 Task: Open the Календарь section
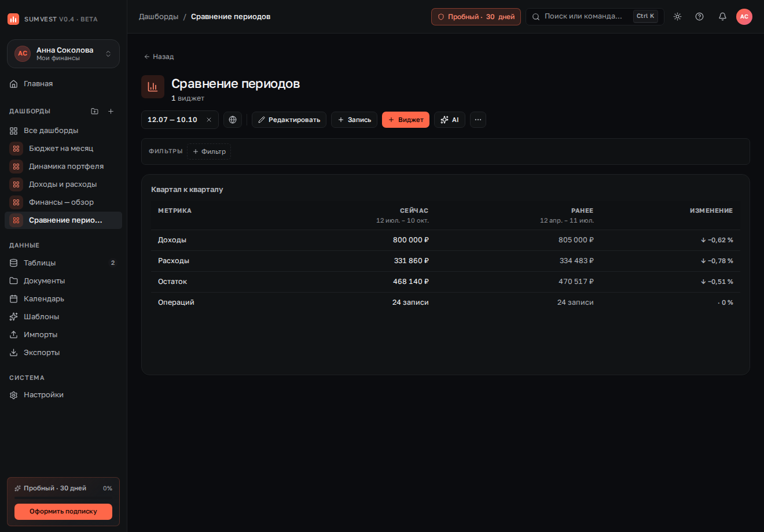(x=63, y=299)
